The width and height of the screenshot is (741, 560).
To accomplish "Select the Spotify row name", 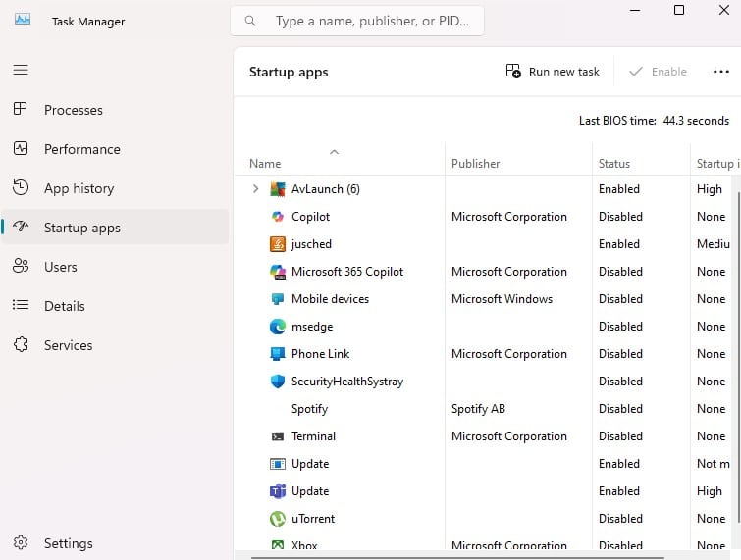I will [x=309, y=409].
